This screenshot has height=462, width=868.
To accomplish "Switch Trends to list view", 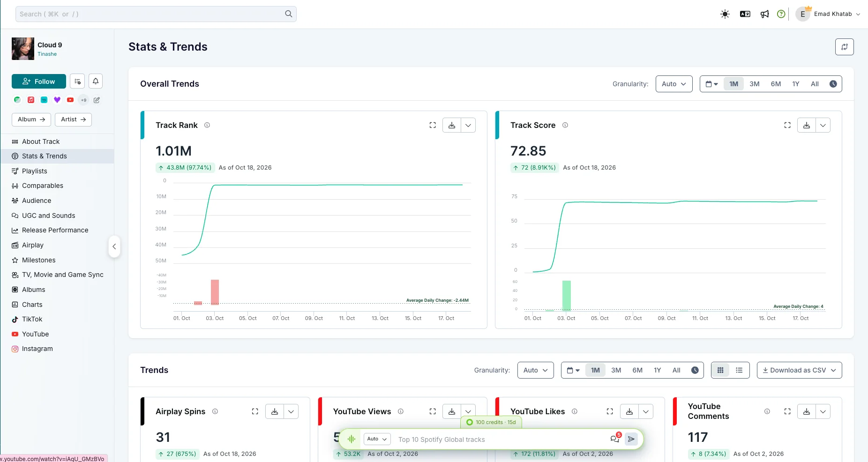I will click(739, 370).
